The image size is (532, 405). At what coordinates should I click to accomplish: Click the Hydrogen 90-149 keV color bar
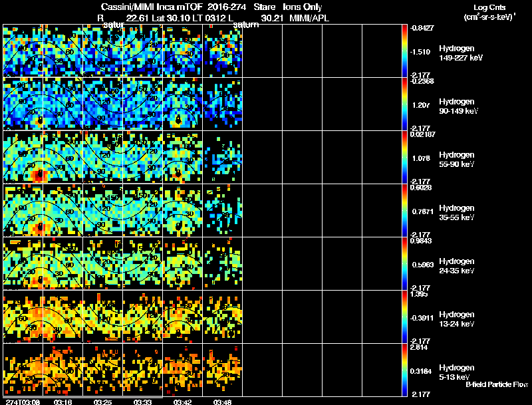coord(404,104)
